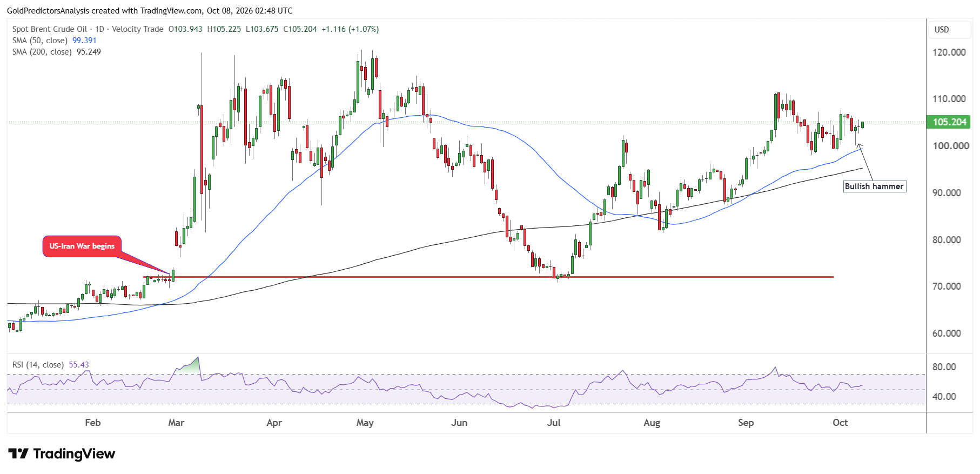The width and height of the screenshot is (980, 474).
Task: Click the 90.000 price axis label
Action: click(x=947, y=193)
